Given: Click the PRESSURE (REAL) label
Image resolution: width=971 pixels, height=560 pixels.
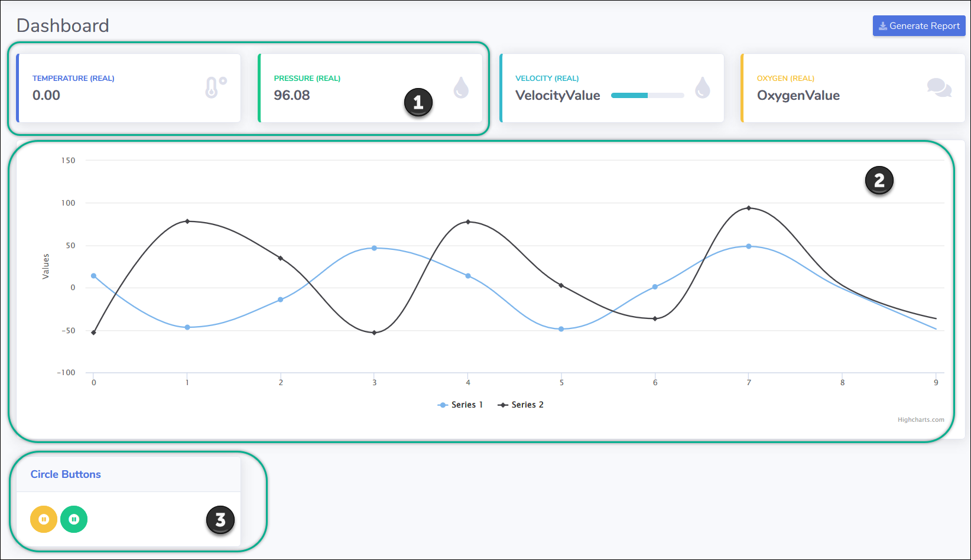Looking at the screenshot, I should [307, 78].
